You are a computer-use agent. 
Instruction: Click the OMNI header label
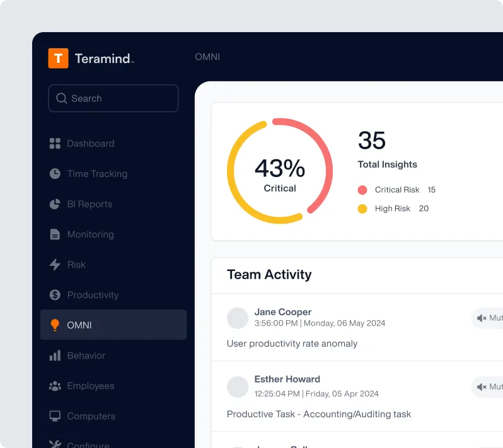[x=207, y=57]
